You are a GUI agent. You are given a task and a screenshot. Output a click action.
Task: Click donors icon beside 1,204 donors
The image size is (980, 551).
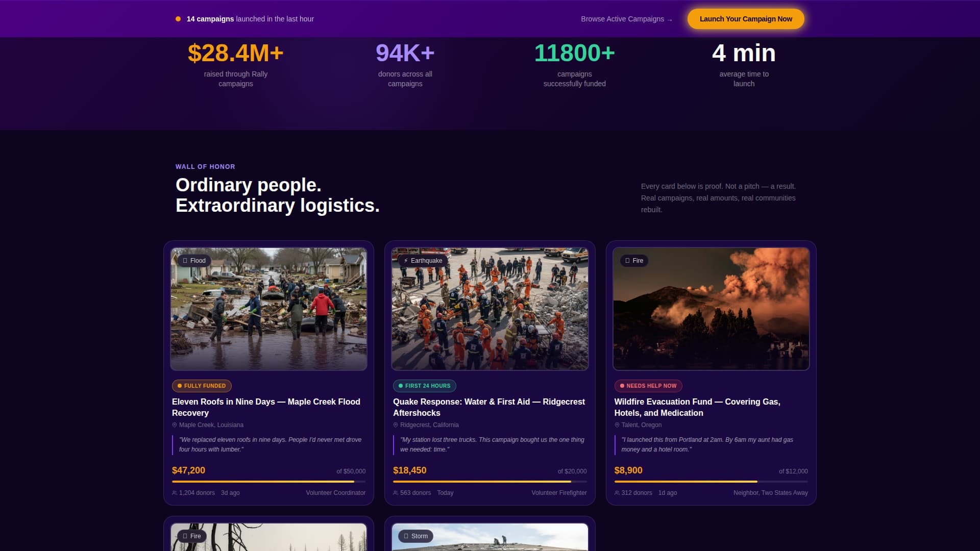[175, 493]
